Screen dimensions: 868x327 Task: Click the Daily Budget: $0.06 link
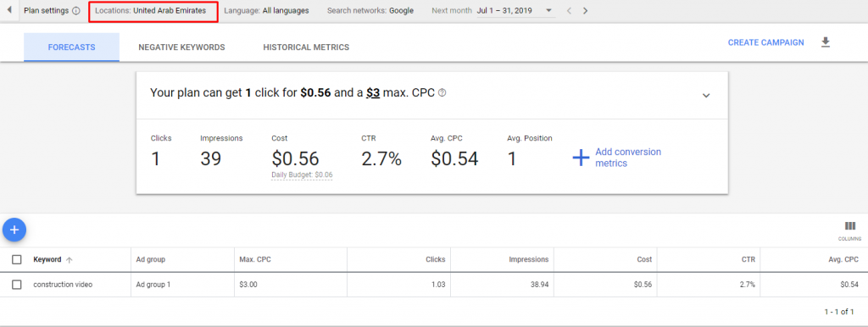click(302, 175)
